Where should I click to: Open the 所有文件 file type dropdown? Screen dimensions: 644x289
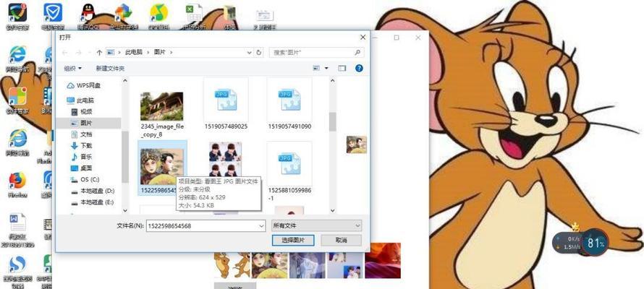(316, 225)
